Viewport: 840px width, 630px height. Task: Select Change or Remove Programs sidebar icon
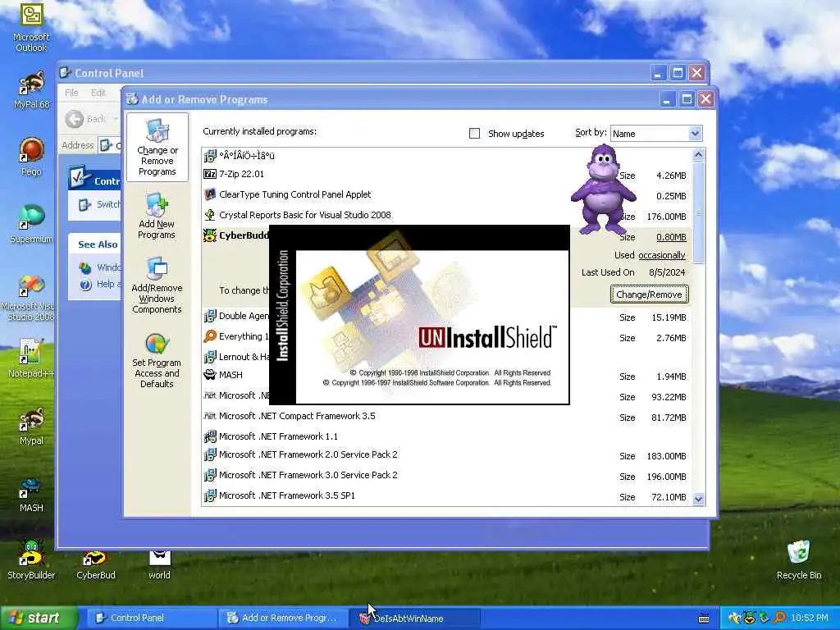[157, 147]
